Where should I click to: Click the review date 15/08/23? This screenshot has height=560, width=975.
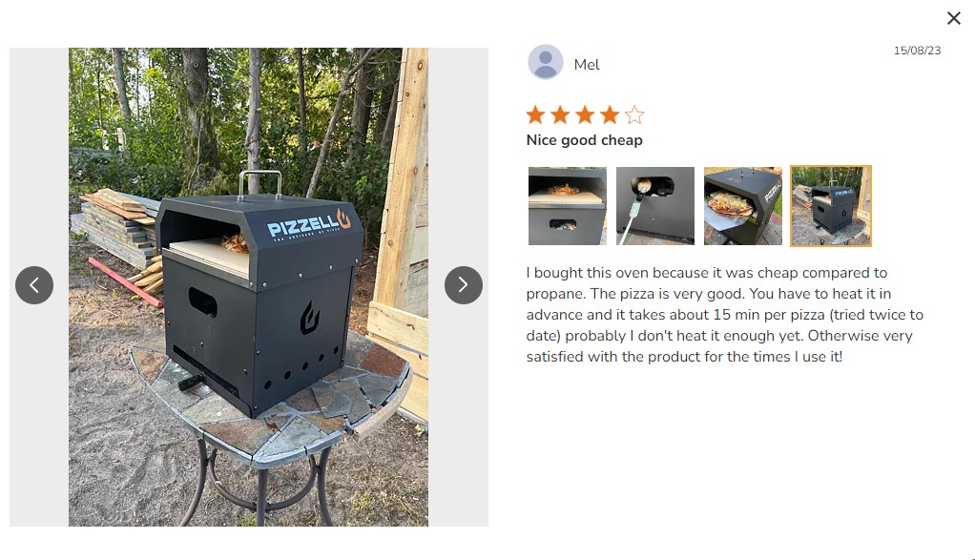pos(917,51)
